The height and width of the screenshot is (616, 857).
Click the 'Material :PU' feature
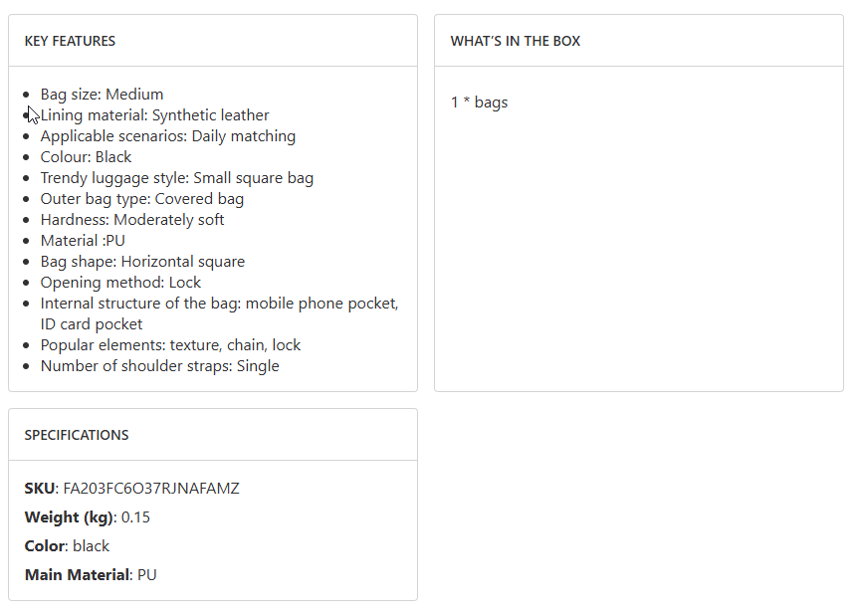point(83,241)
